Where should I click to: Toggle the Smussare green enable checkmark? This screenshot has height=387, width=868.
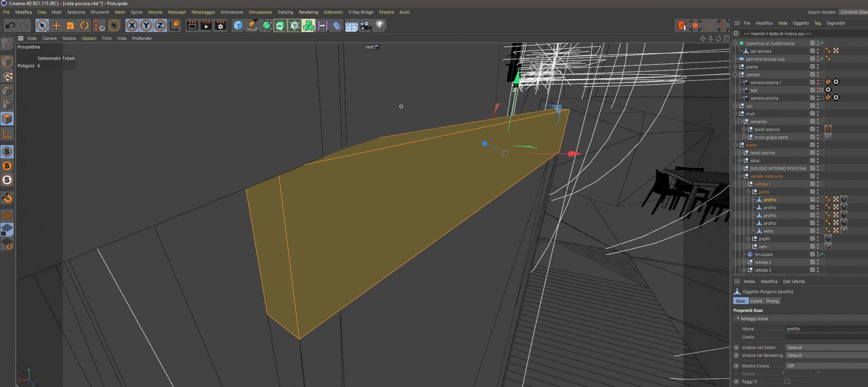pos(821,255)
